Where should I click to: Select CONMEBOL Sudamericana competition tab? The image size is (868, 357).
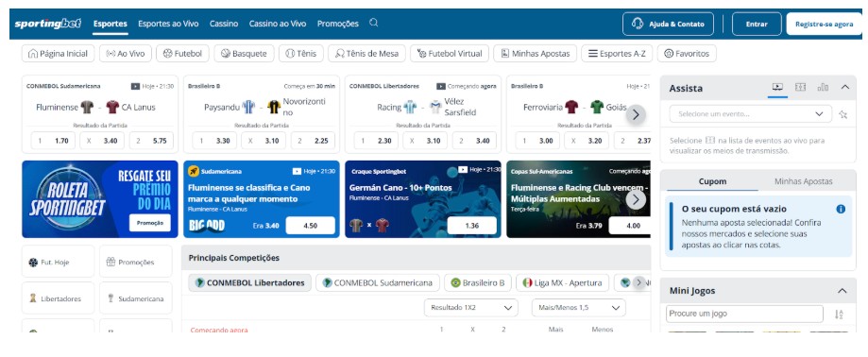(x=378, y=282)
